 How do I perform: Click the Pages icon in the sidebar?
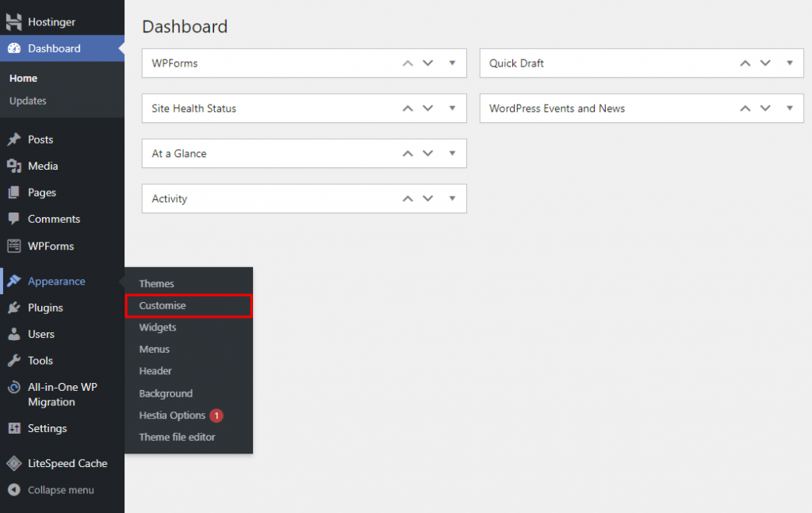tap(13, 192)
